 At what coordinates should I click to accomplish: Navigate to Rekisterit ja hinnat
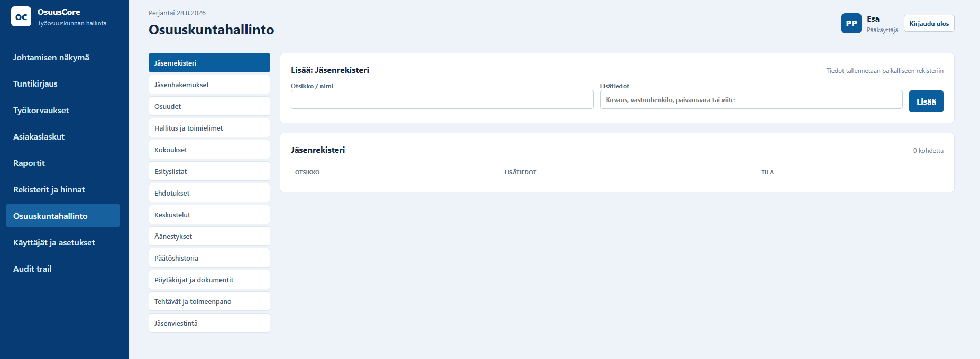[x=63, y=189]
